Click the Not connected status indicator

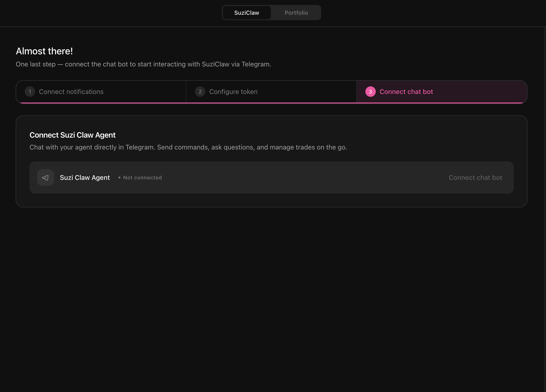142,177
